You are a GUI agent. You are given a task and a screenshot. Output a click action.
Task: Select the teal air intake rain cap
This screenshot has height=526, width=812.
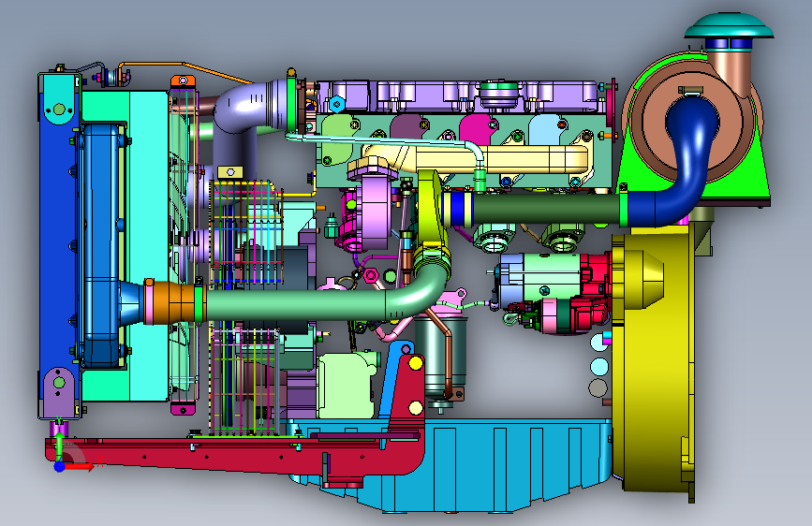pyautogui.click(x=729, y=26)
